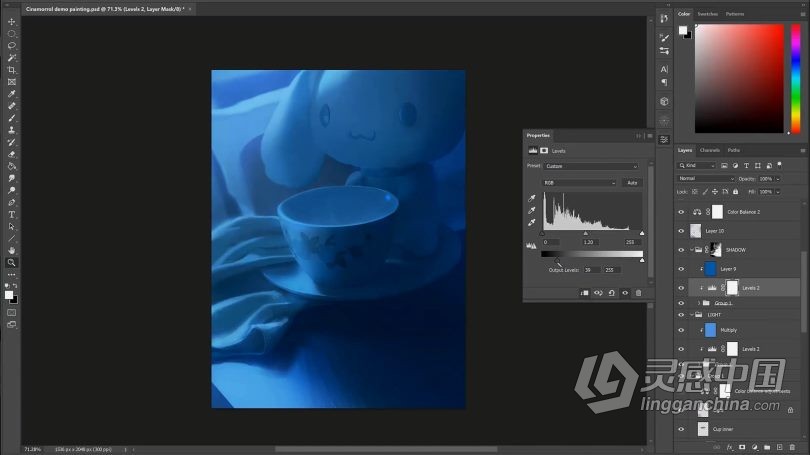Screen dimensions: 810x455
Task: Open the Edit Toolbar three-dots menu
Action: (x=11, y=275)
